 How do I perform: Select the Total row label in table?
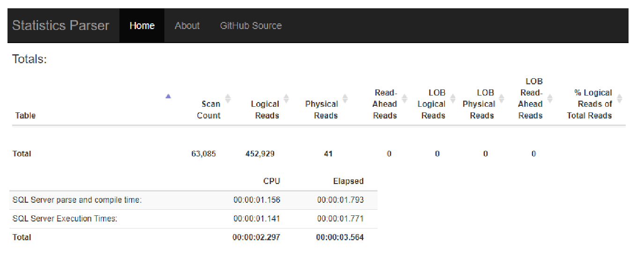(x=22, y=154)
